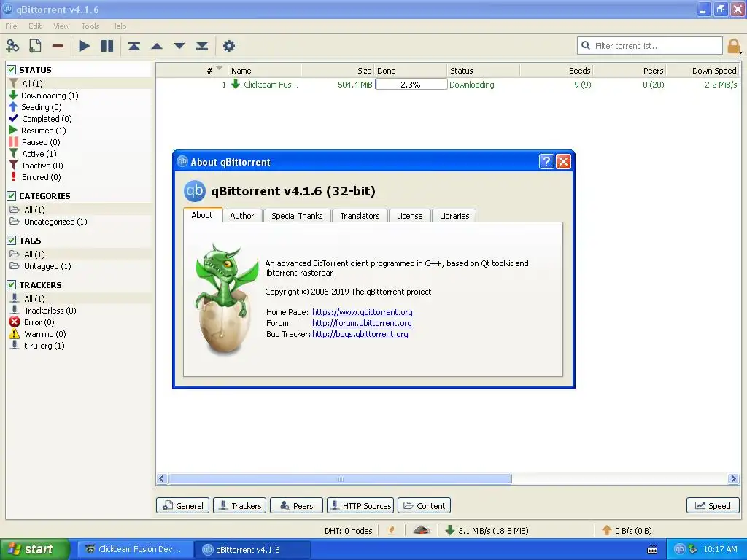Click the Add torrent file toolbar icon
The image size is (747, 560).
point(35,46)
